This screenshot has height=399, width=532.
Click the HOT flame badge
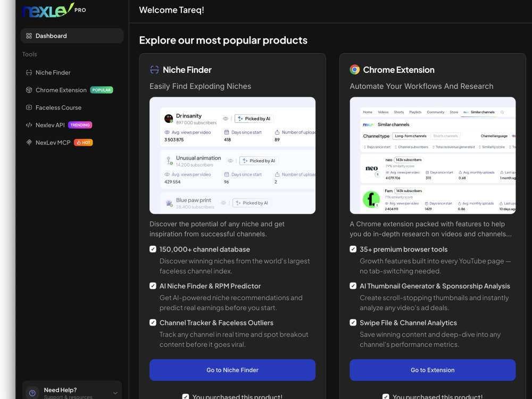(84, 143)
